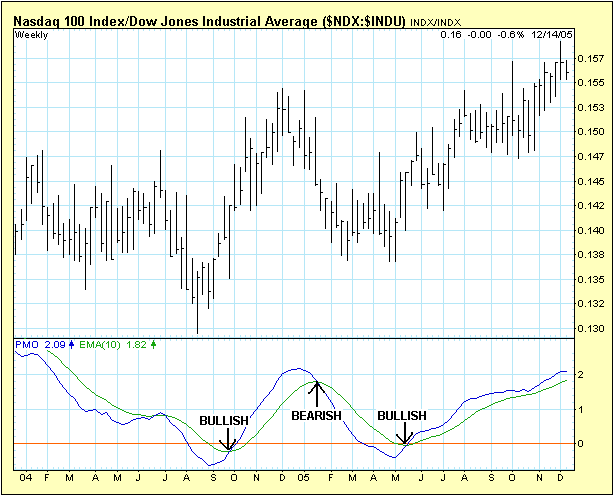Click the arrow under the second BULLISH label
Screen dimensions: 614x496
pyautogui.click(x=403, y=434)
